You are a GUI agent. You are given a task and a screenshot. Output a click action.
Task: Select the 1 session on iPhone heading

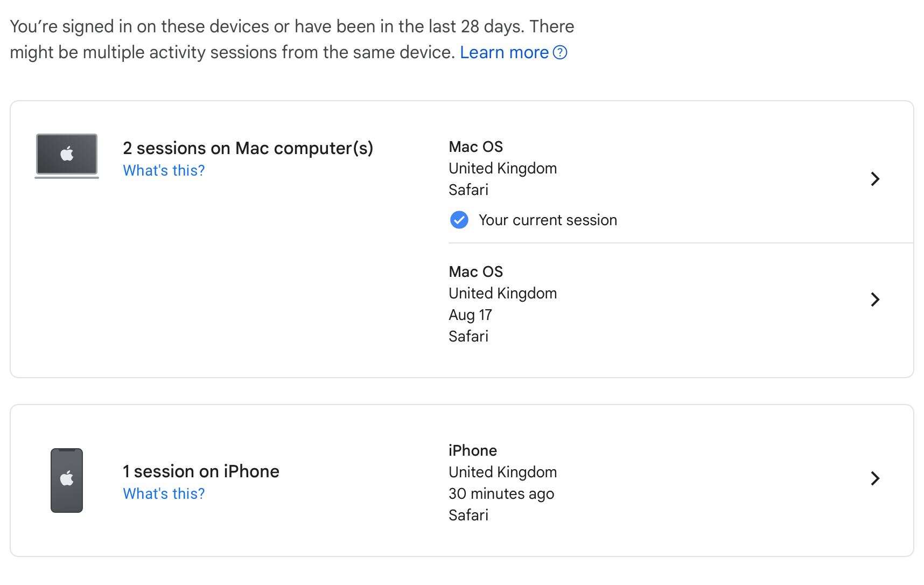(201, 471)
